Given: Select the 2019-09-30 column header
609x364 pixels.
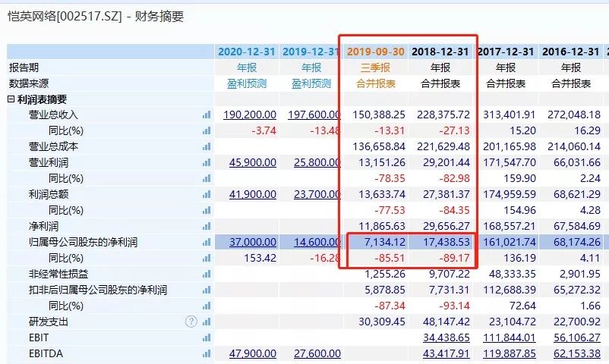Looking at the screenshot, I should pos(376,52).
